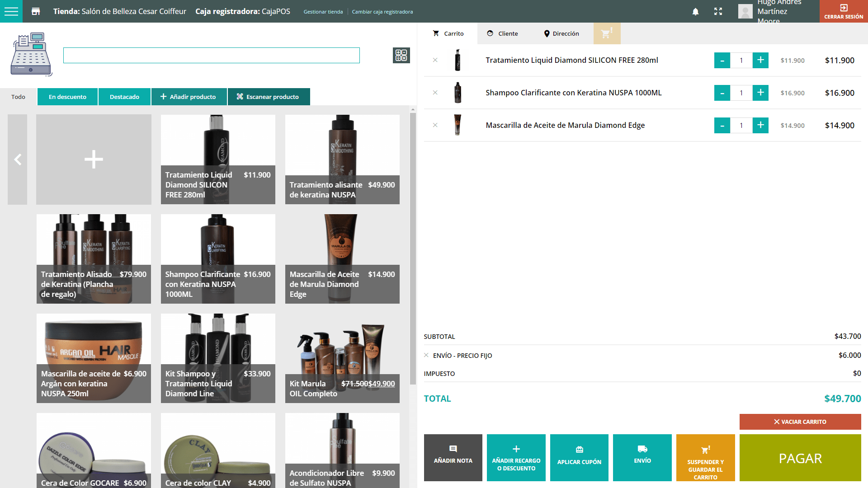Open Cambiar caja registradora link

coord(382,12)
